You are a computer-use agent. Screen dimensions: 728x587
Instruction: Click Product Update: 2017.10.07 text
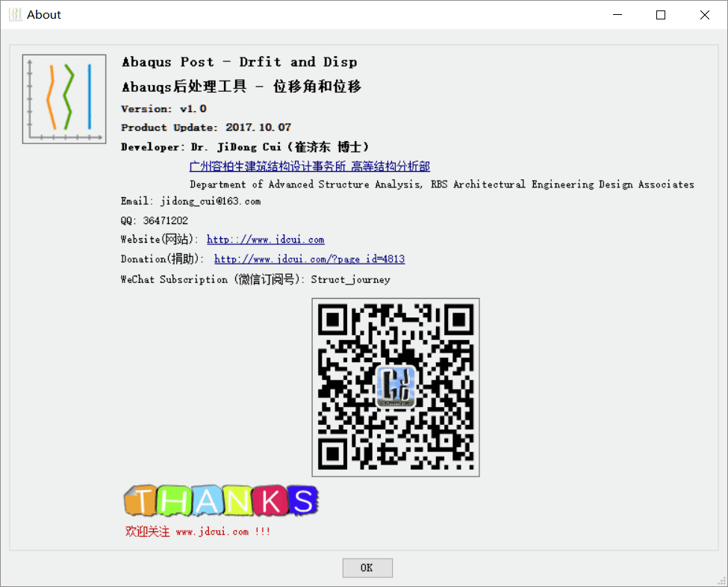point(206,127)
